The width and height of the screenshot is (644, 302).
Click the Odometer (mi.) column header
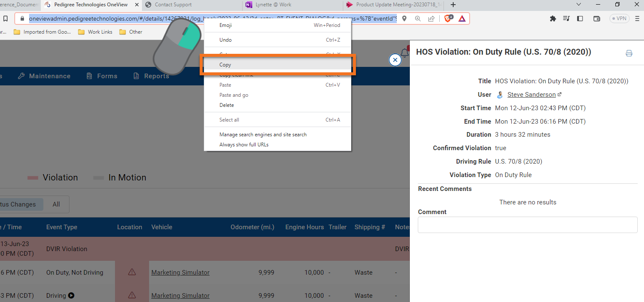252,227
